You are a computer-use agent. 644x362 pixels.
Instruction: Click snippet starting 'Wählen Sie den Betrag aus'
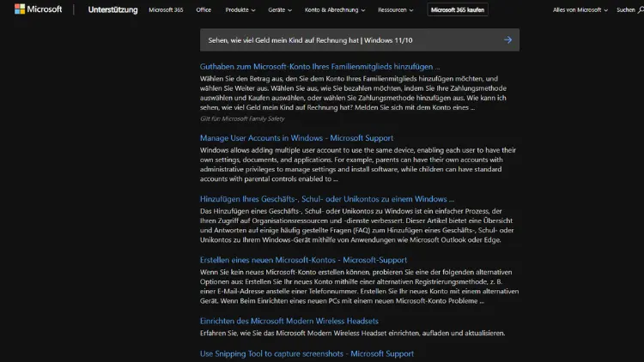pos(353,94)
